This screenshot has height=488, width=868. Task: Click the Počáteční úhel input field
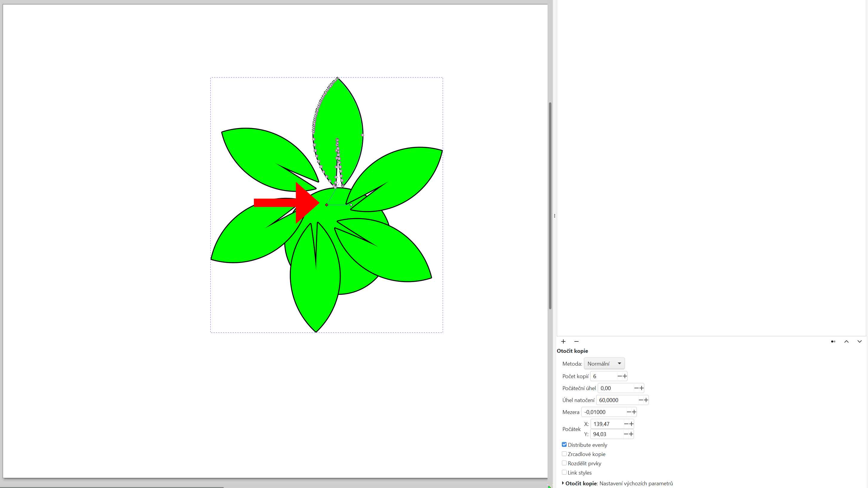pos(615,388)
